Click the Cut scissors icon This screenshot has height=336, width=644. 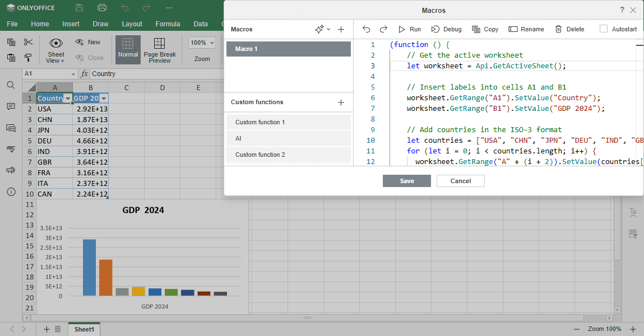point(28,42)
